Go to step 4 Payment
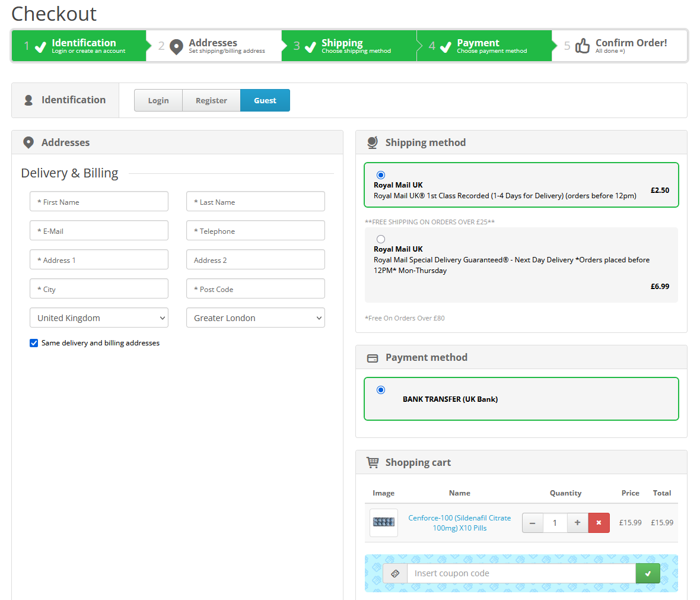This screenshot has height=600, width=700. coord(485,46)
